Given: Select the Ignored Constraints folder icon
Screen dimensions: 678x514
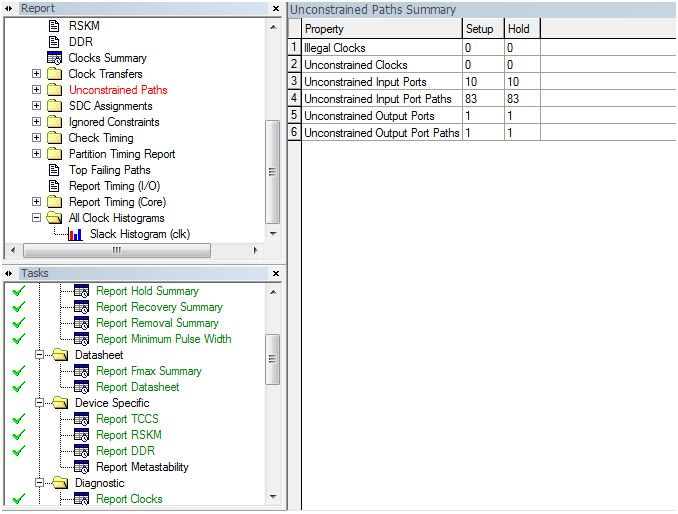Looking at the screenshot, I should [54, 122].
